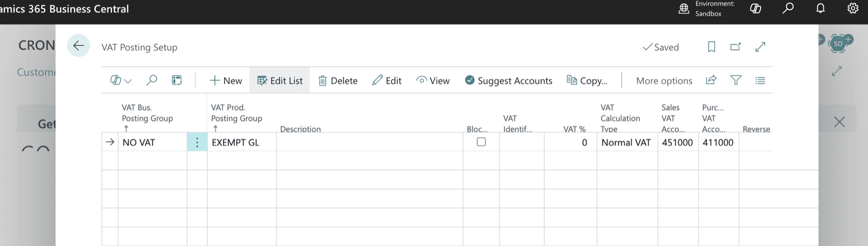Click the VAT Identifier column header
This screenshot has height=246, width=868.
point(518,123)
